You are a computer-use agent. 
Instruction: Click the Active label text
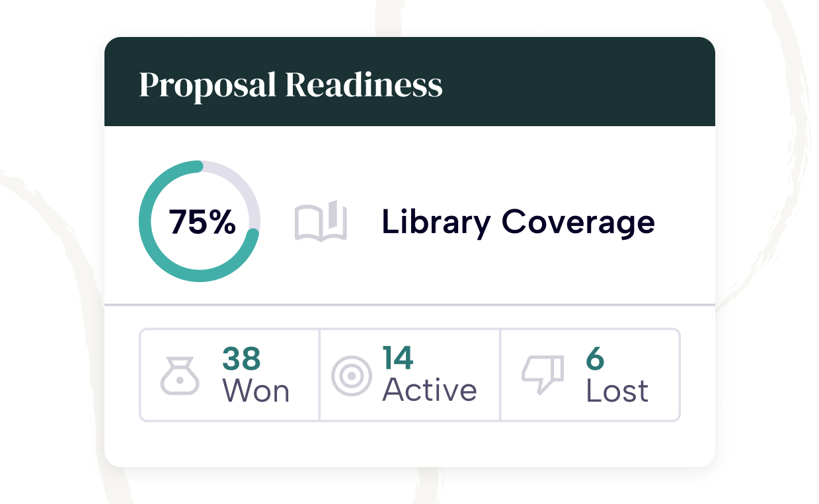430,390
